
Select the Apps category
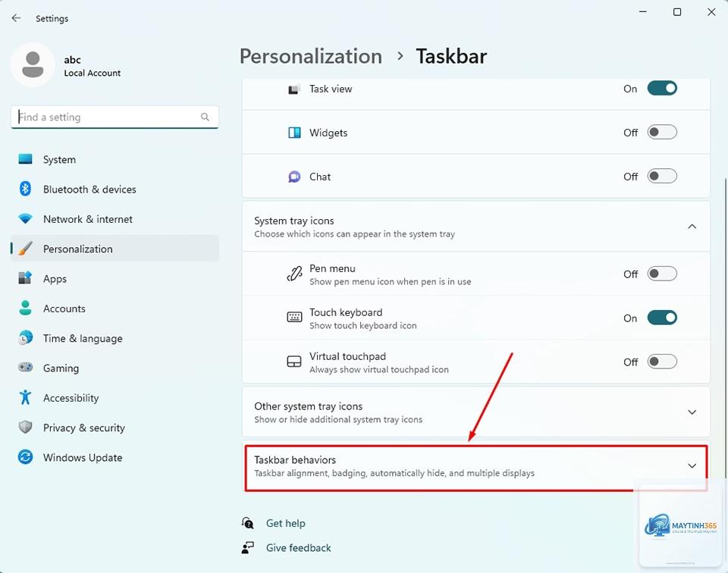click(x=115, y=278)
